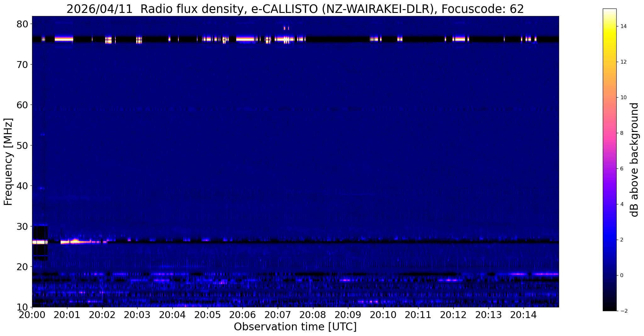Click the Observation time [UTC] axis label
This screenshot has width=644, height=336.
point(295,327)
